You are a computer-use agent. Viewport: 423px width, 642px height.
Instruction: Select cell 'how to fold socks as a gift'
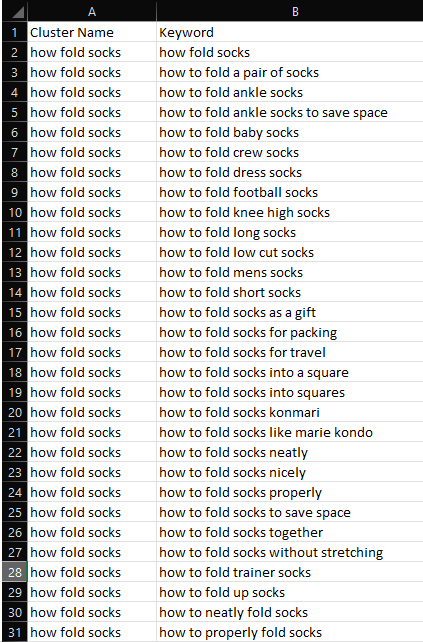point(290,312)
